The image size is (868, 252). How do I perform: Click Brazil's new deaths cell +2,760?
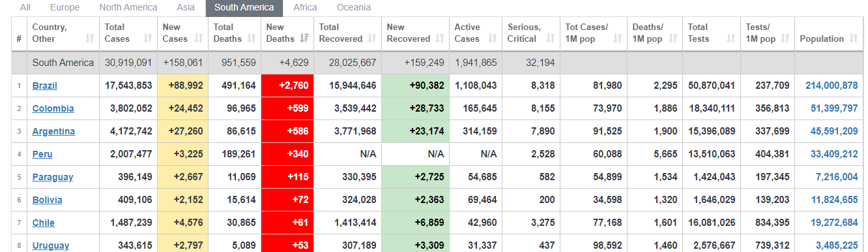(x=287, y=86)
